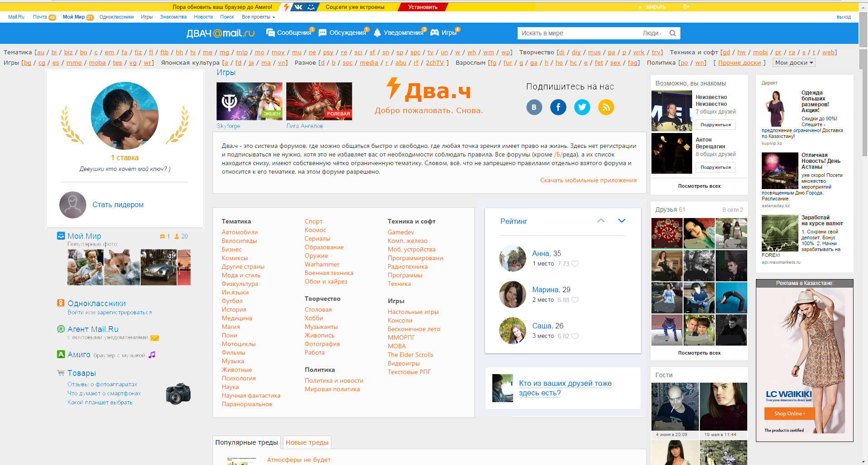Viewport: 868px width, 465px height.
Task: Click the Одноклассники orange sidebar icon
Action: 61,303
